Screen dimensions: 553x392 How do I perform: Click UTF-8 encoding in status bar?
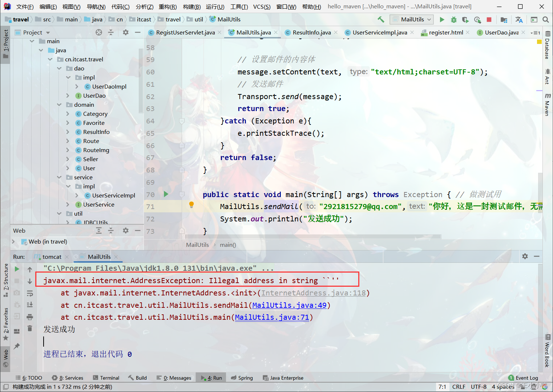[479, 387]
